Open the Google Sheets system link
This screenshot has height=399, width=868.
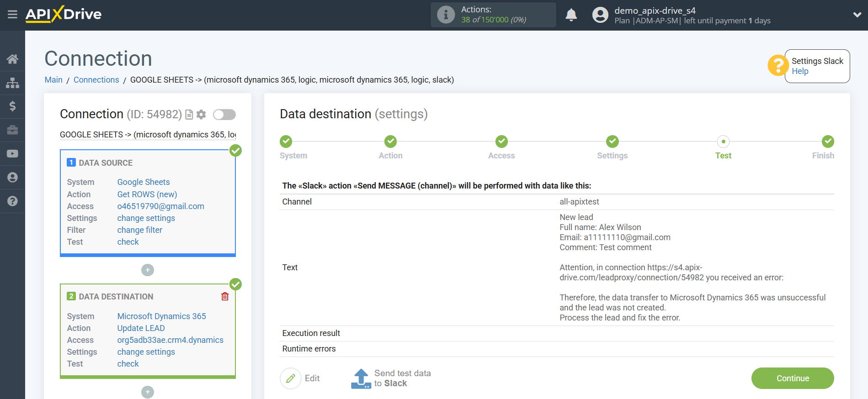click(x=144, y=182)
